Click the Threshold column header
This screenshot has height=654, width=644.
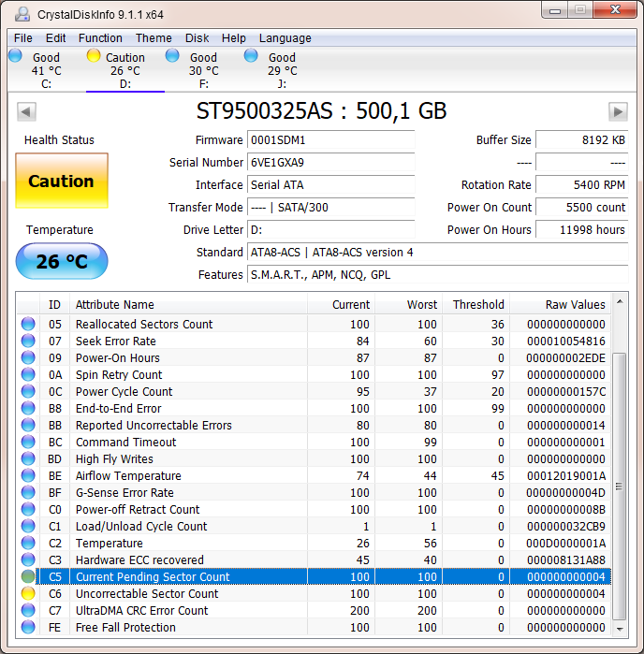click(x=476, y=304)
